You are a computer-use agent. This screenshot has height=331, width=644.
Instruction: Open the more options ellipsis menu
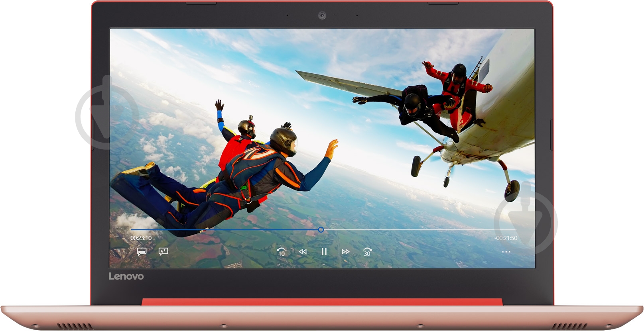(x=506, y=252)
